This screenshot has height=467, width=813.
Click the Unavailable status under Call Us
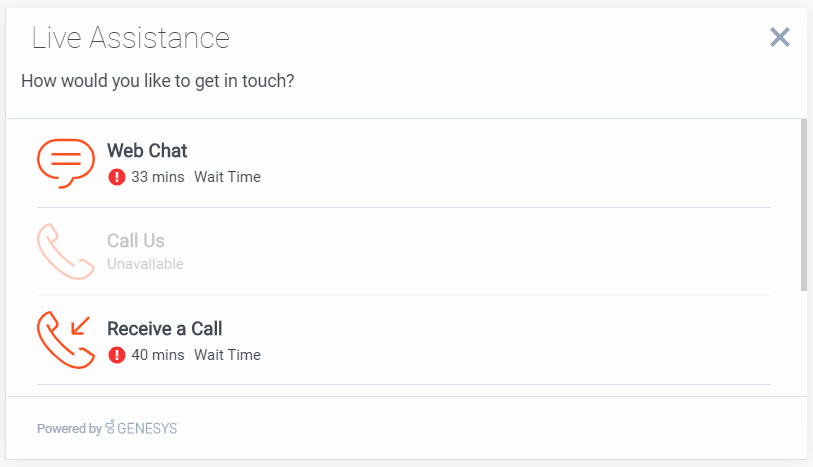(145, 265)
